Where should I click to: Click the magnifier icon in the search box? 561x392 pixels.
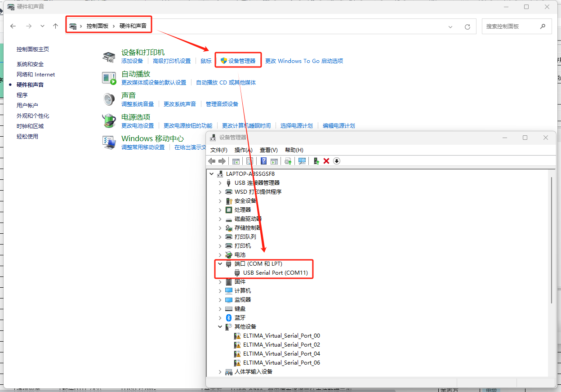543,26
